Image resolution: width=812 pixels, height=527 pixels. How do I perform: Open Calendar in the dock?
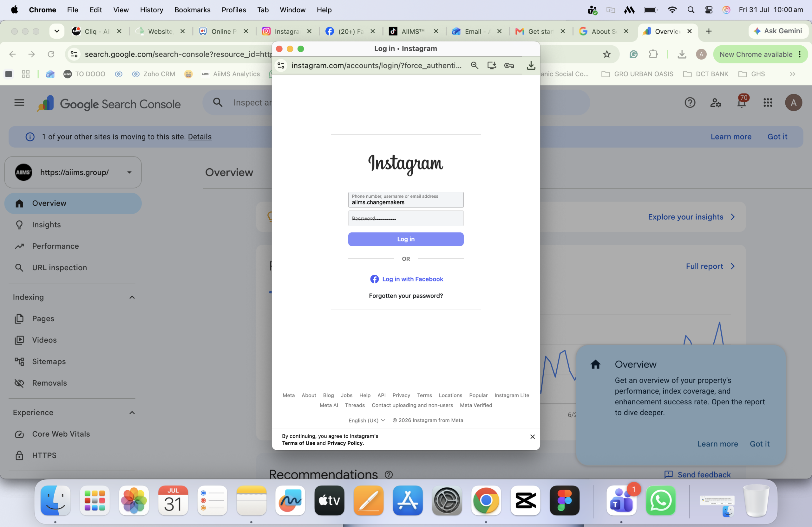tap(173, 500)
